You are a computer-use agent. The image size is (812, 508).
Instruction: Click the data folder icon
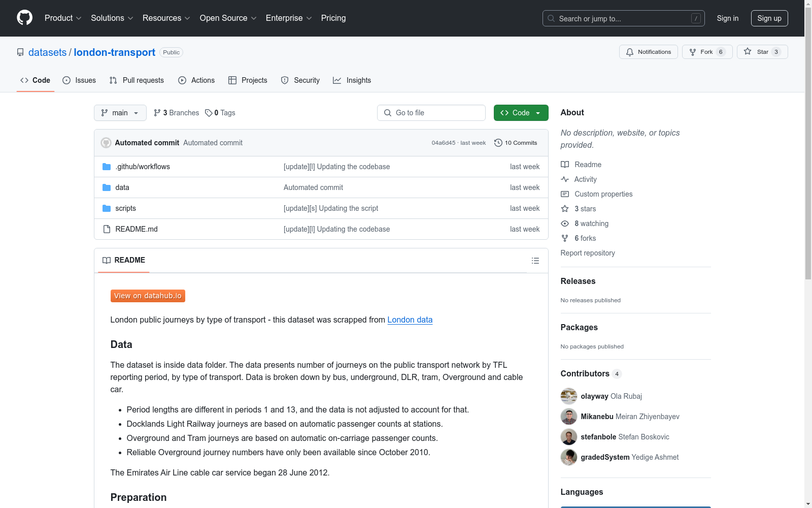pyautogui.click(x=107, y=187)
